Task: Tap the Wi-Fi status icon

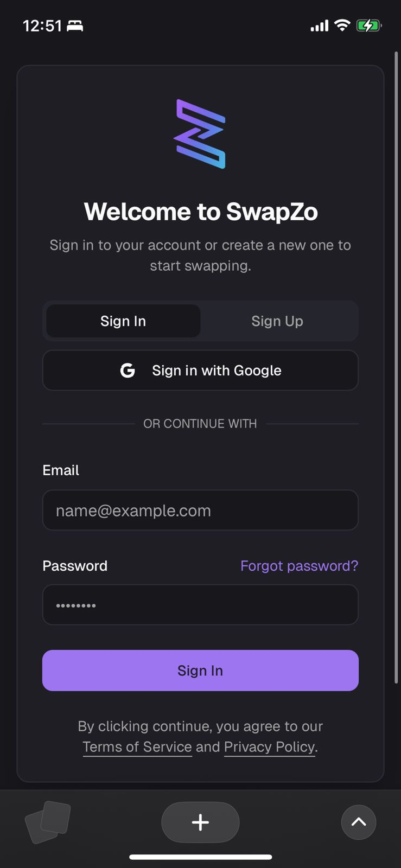Action: 342,25
